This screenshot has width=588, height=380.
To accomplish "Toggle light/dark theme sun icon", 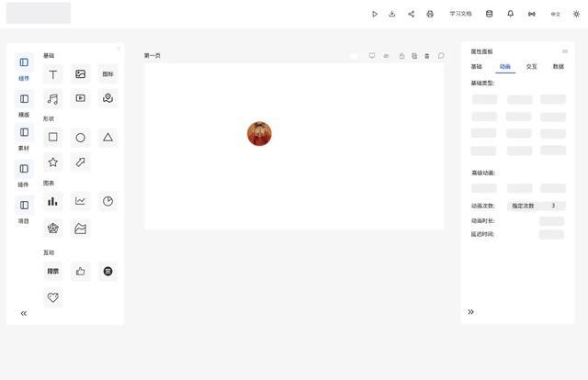I will coord(576,14).
